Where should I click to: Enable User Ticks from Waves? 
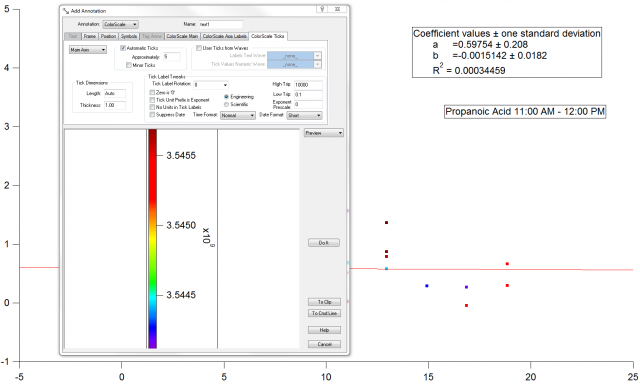[x=199, y=48]
